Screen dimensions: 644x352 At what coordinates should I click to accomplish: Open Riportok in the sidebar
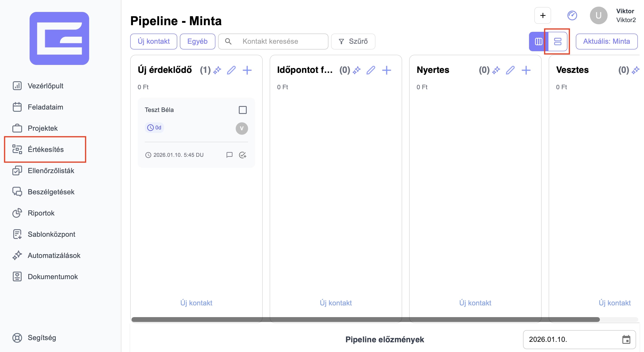coord(41,213)
